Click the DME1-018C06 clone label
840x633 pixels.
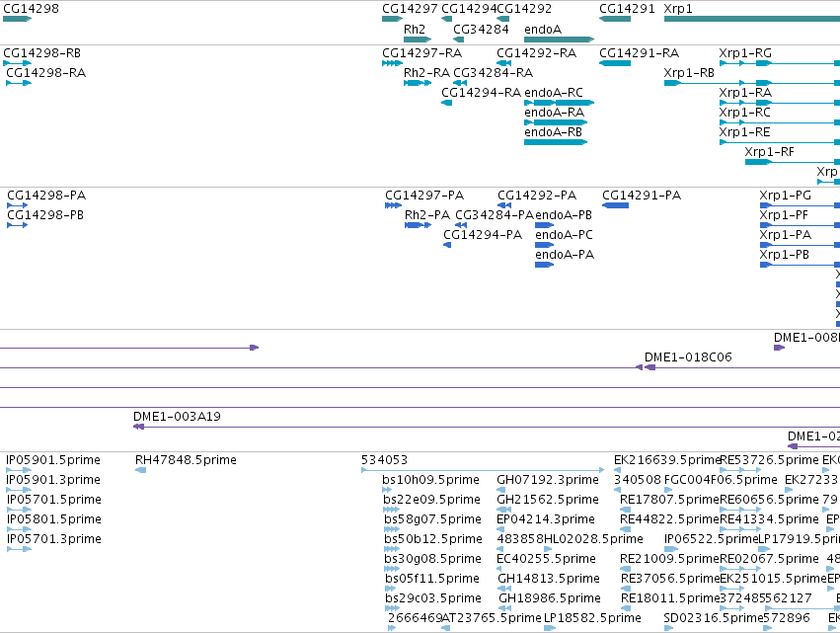click(688, 357)
